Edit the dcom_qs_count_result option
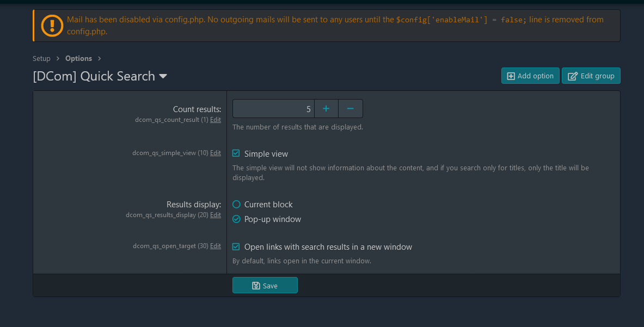Screen dimensions: 644x327 (x=216, y=120)
